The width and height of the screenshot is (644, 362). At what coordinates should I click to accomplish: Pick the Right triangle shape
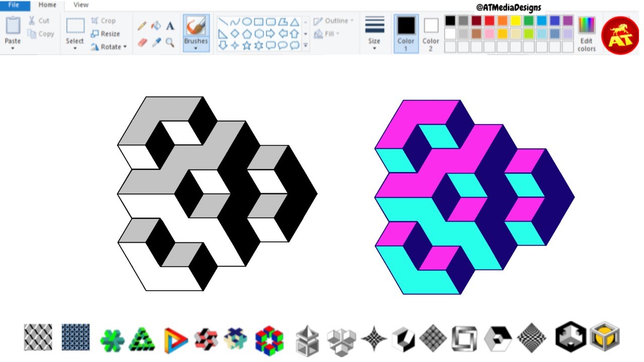coord(223,34)
